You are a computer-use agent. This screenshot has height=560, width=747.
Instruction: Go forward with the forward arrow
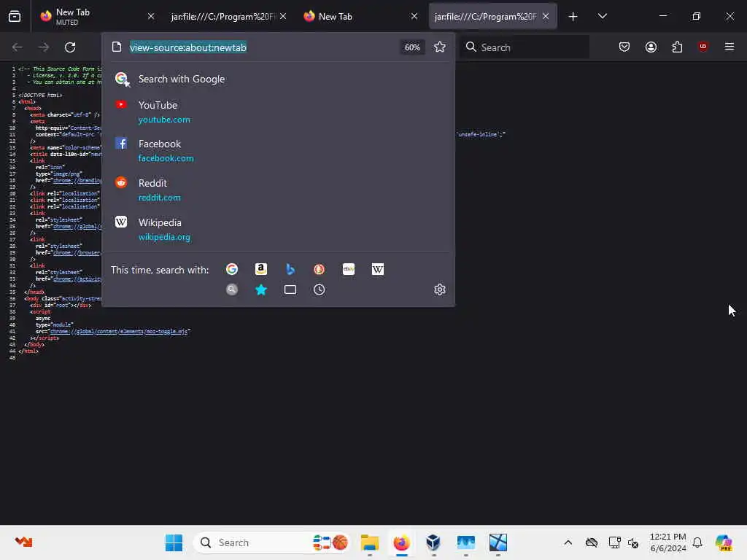[x=43, y=47]
